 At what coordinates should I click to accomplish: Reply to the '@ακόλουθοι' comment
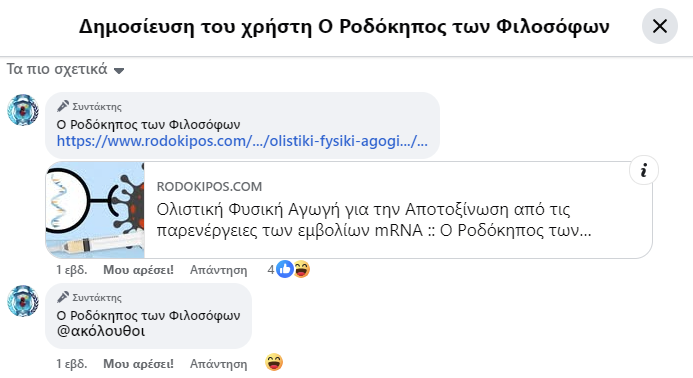[218, 363]
